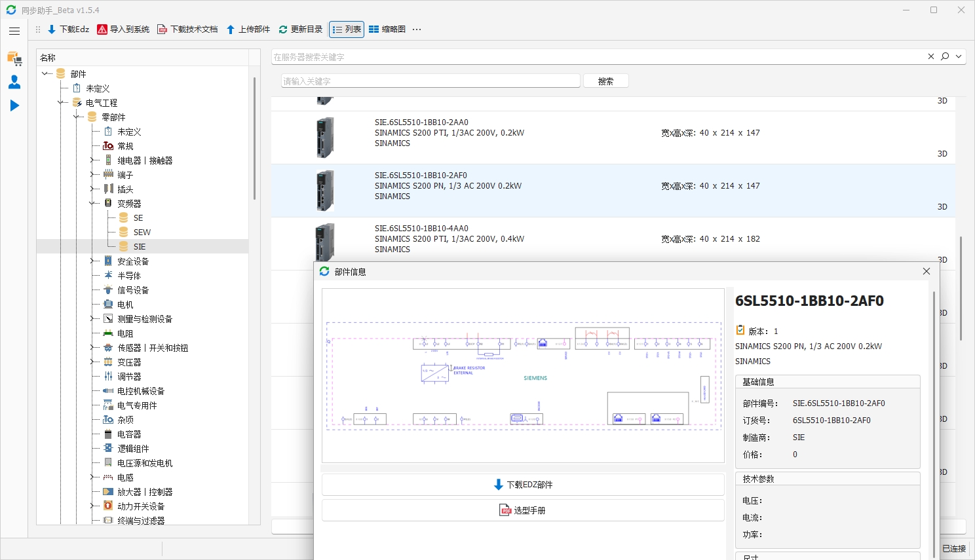This screenshot has height=560, width=975.
Task: Click the tree panel vertical scrollbar
Action: point(254,138)
